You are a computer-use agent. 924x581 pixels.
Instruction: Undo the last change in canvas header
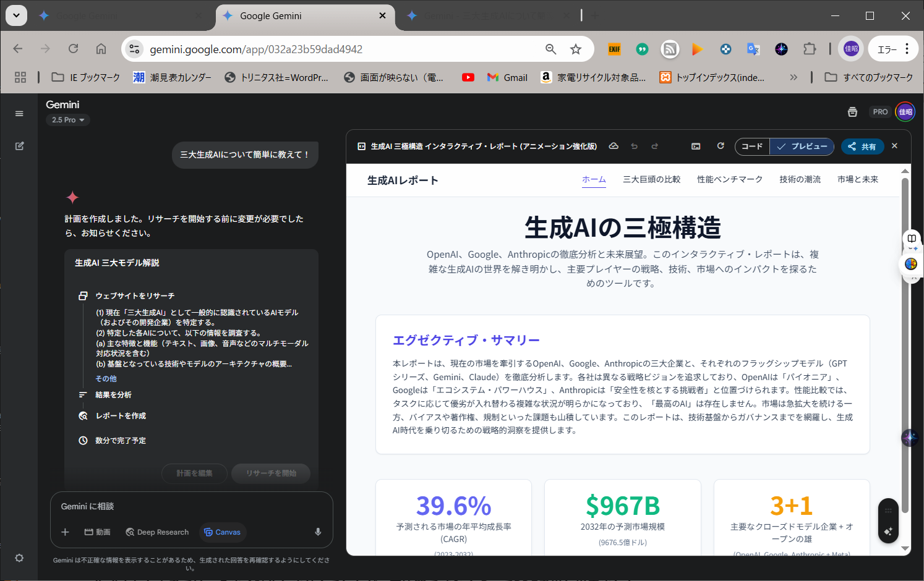pos(634,146)
